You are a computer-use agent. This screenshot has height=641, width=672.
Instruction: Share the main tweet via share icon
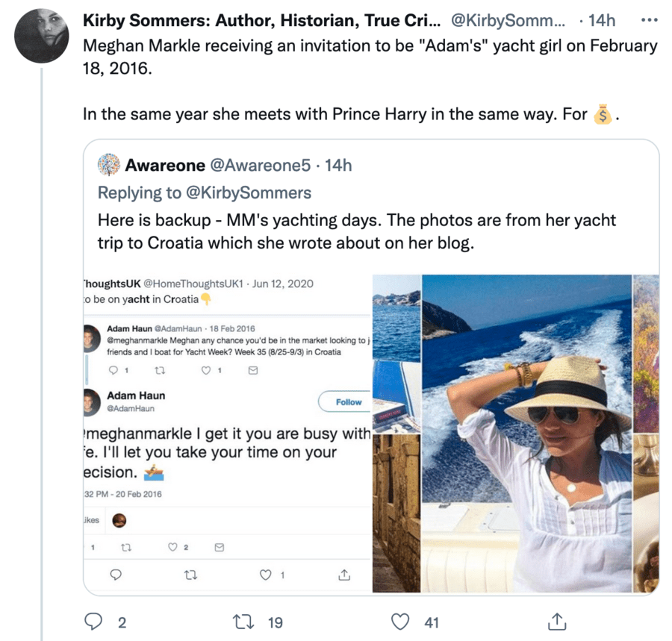557,621
